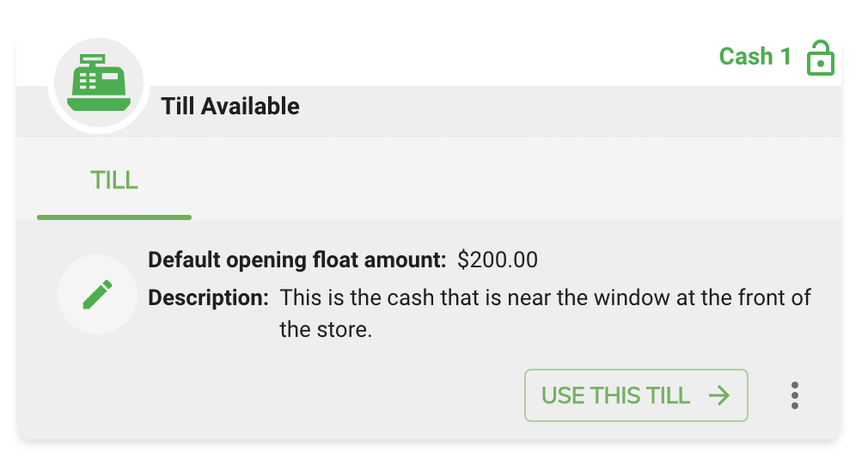Click the Till Available status heading
This screenshot has width=868, height=471.
pos(230,107)
